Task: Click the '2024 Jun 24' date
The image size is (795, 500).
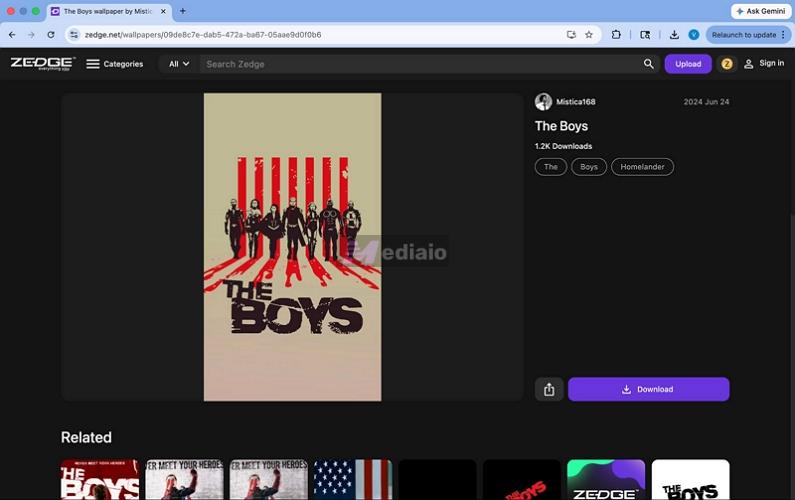Action: 706,102
